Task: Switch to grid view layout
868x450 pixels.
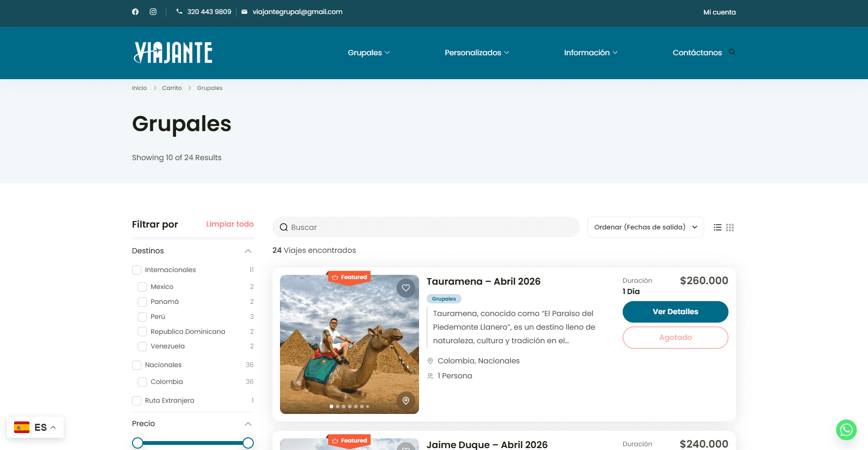Action: (730, 228)
